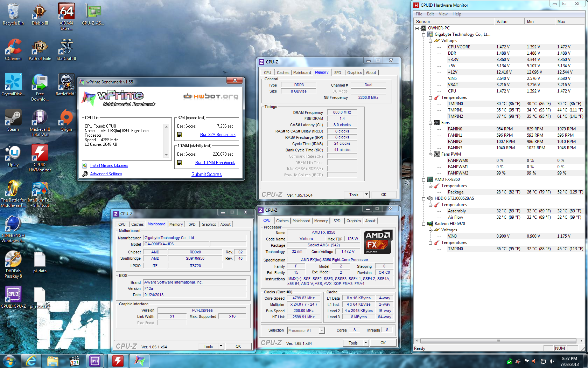Launch the Uplay desktop icon
This screenshot has width=588, height=368.
pos(13,156)
